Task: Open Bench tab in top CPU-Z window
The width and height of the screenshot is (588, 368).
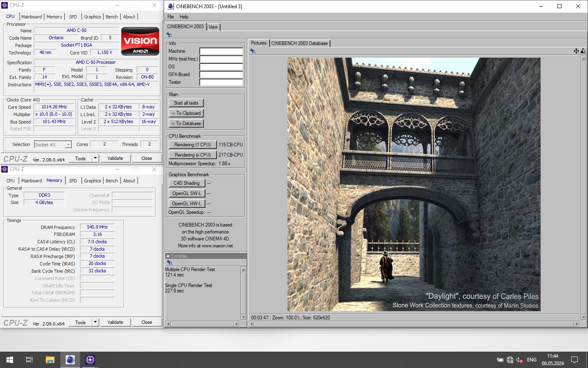Action: [x=112, y=17]
